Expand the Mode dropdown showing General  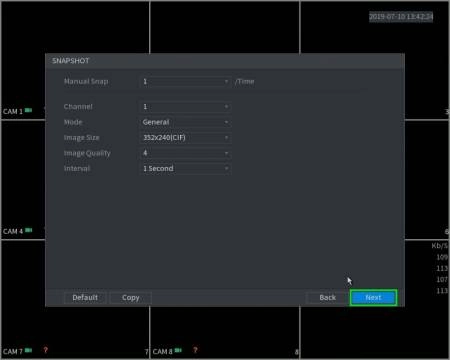tap(185, 122)
